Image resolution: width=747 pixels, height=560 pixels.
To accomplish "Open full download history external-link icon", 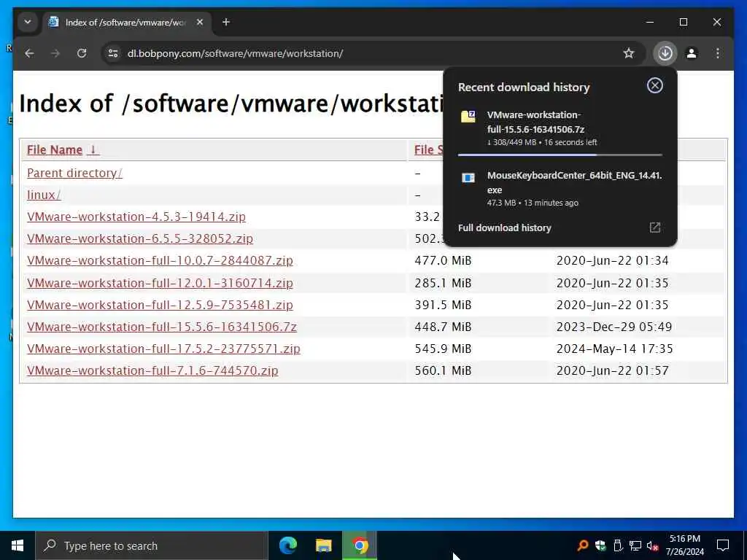I will [655, 227].
